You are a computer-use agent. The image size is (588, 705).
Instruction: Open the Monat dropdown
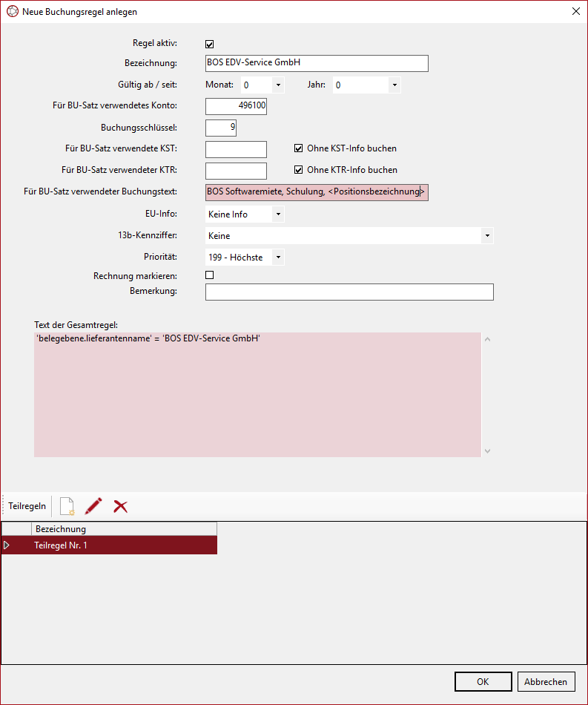click(278, 85)
